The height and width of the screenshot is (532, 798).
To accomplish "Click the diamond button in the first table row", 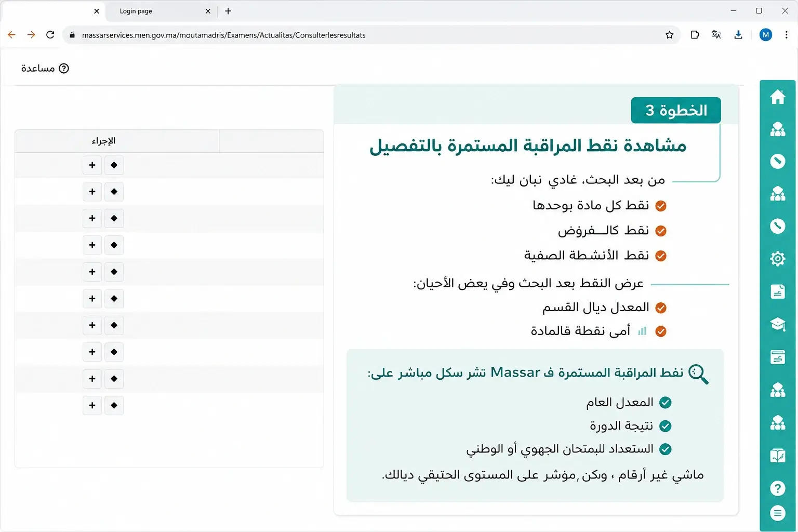I will [x=114, y=165].
